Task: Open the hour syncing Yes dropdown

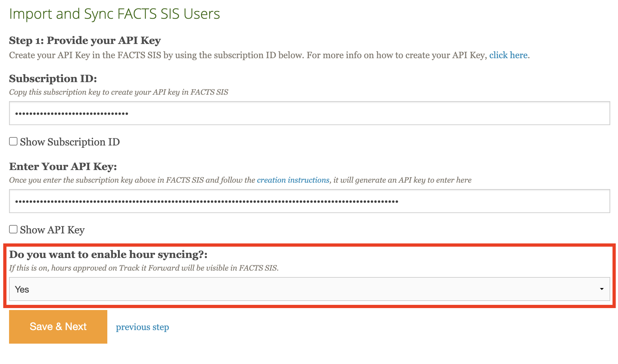Action: coord(309,289)
